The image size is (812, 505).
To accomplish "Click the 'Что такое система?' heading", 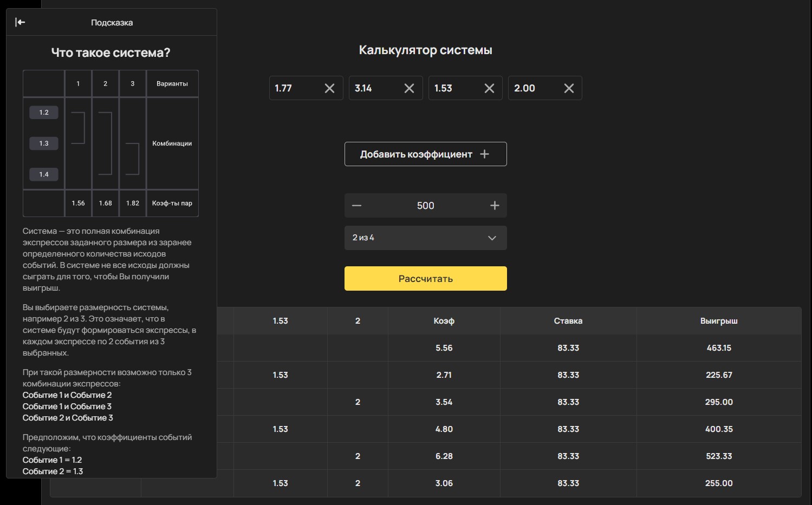I will (111, 53).
